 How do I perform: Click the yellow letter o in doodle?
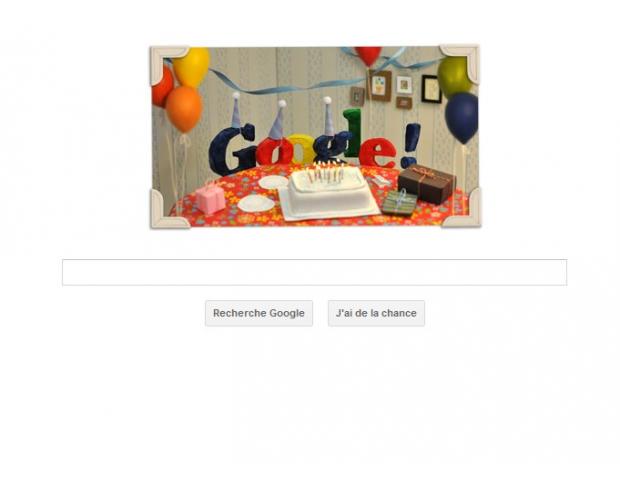click(x=300, y=149)
